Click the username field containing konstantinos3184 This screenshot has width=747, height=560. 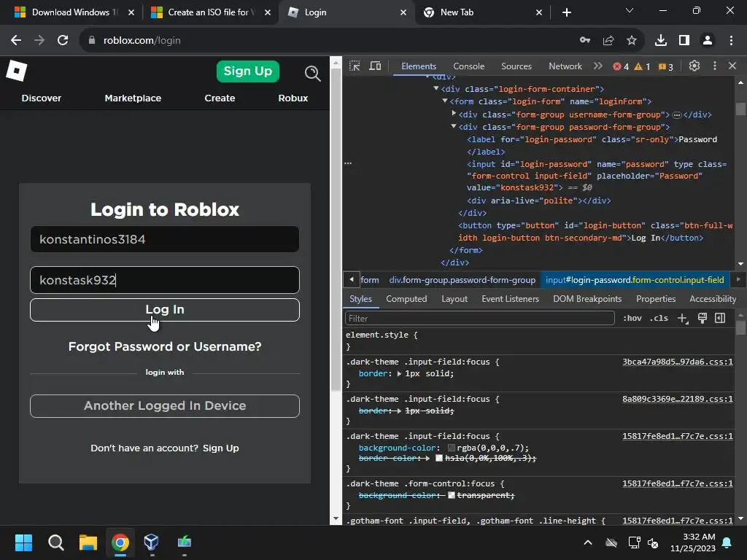(x=165, y=239)
